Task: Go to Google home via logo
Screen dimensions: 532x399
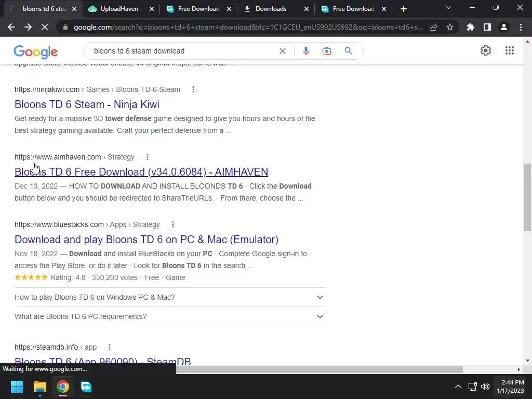Action: 36,51
